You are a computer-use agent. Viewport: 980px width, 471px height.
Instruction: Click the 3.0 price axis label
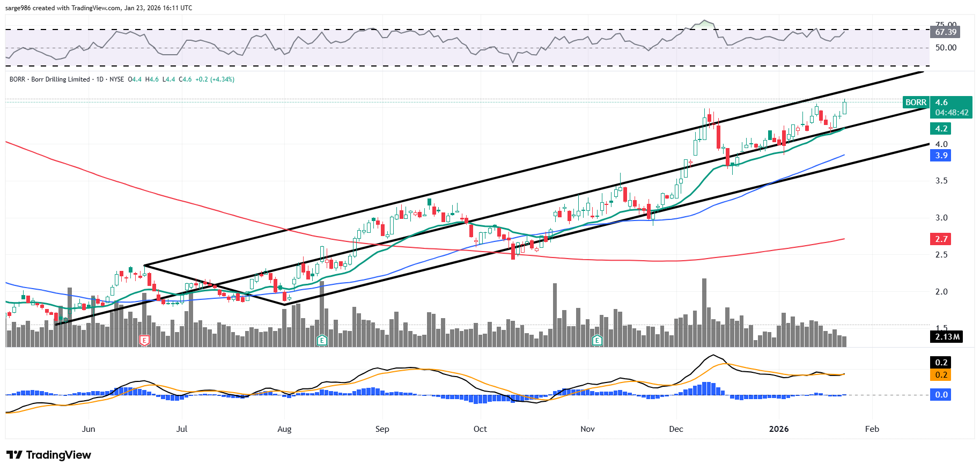click(x=941, y=218)
